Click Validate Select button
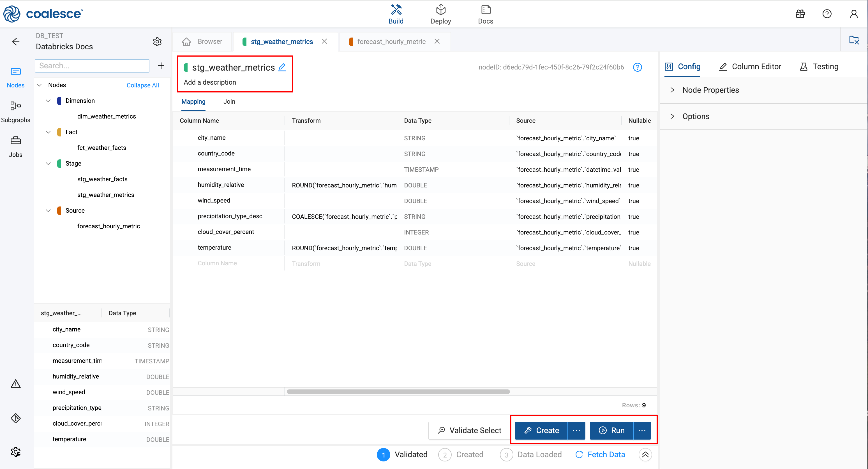The image size is (868, 469). point(469,430)
